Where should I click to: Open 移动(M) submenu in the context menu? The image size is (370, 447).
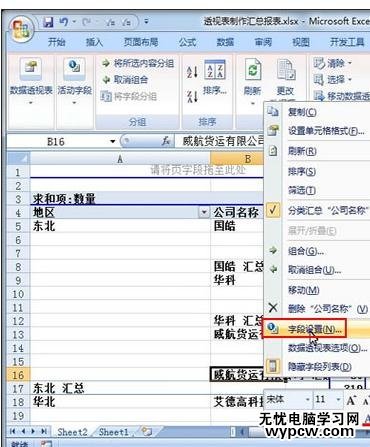[317, 290]
